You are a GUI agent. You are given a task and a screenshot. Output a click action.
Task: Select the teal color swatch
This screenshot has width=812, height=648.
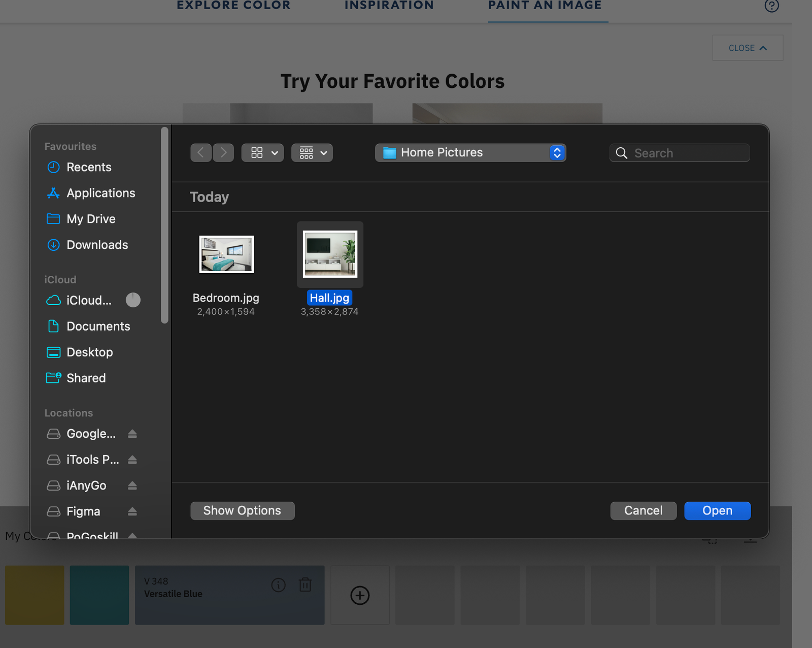pyautogui.click(x=99, y=595)
